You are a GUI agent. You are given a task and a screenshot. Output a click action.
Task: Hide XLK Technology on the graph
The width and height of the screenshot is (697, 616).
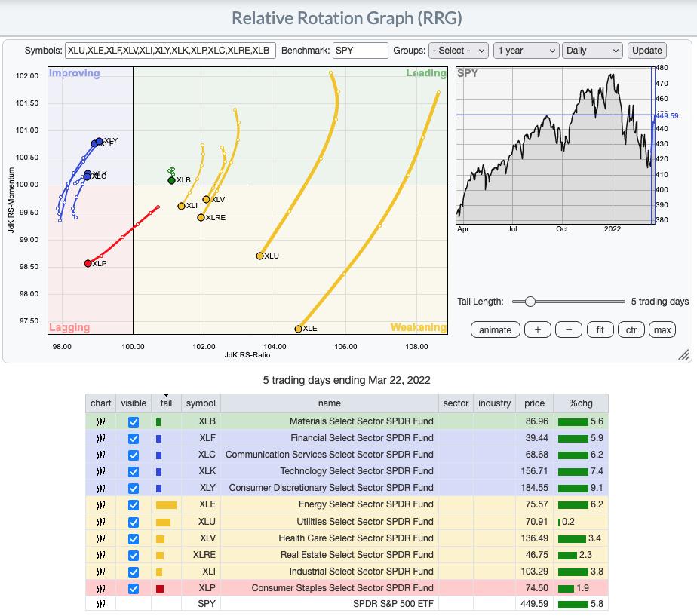tap(134, 471)
